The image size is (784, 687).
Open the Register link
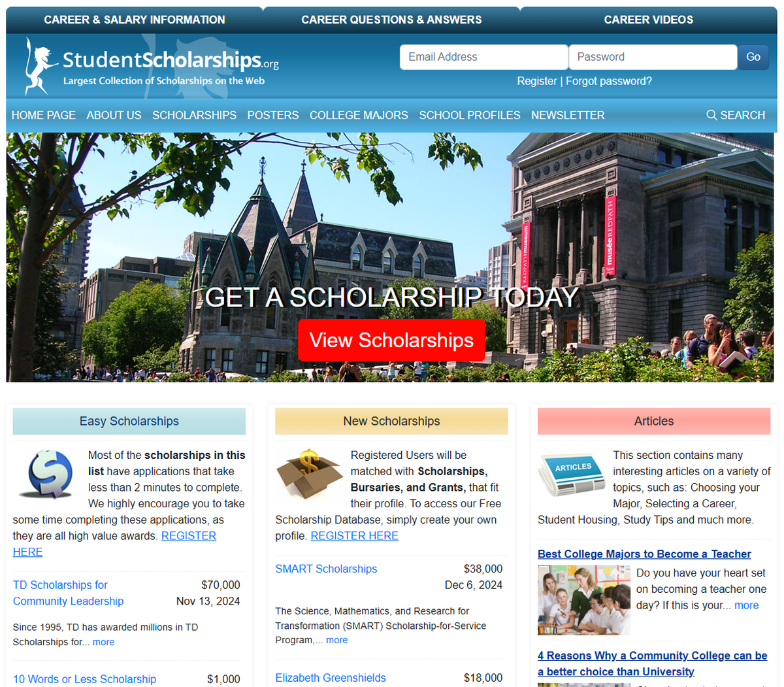pyautogui.click(x=537, y=81)
